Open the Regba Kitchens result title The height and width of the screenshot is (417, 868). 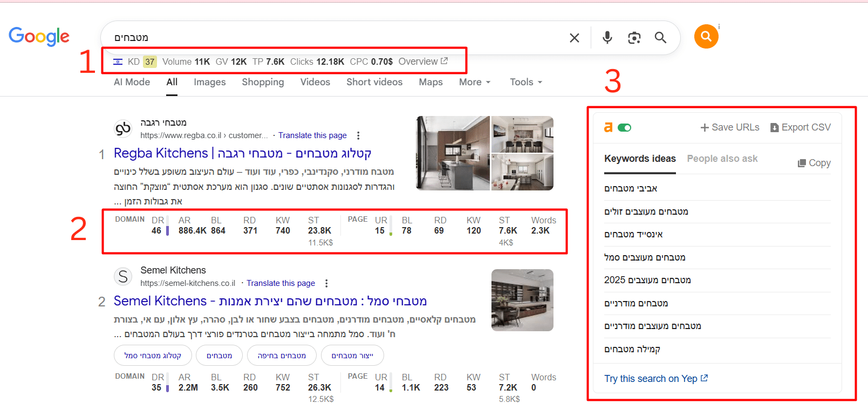point(242,153)
